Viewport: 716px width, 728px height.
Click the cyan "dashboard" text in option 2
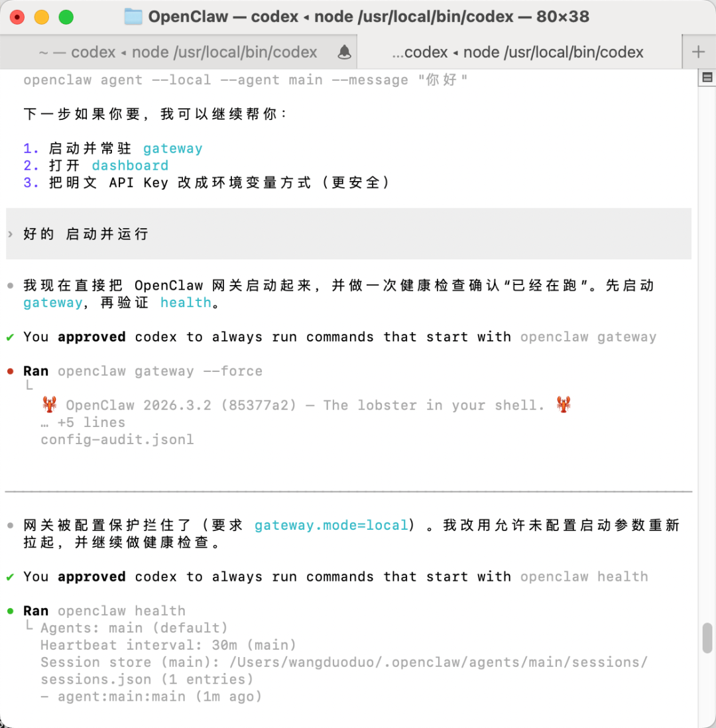130,165
